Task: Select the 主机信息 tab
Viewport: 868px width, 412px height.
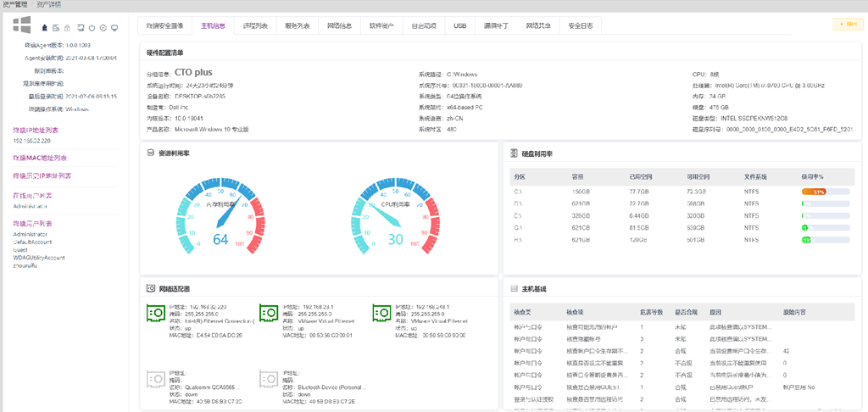Action: coord(213,26)
